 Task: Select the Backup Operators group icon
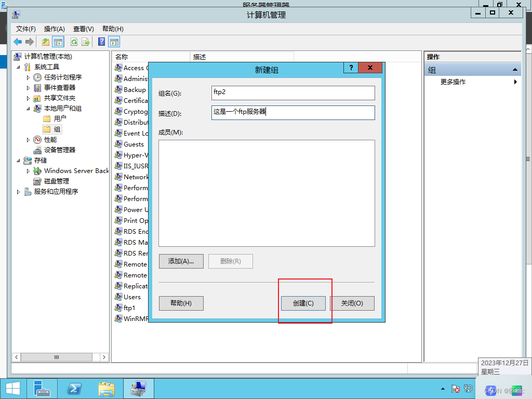[x=118, y=89]
